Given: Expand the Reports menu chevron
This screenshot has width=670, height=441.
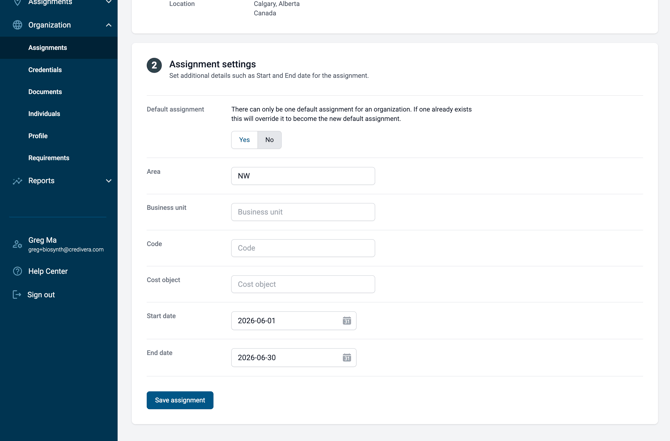Looking at the screenshot, I should click(109, 181).
